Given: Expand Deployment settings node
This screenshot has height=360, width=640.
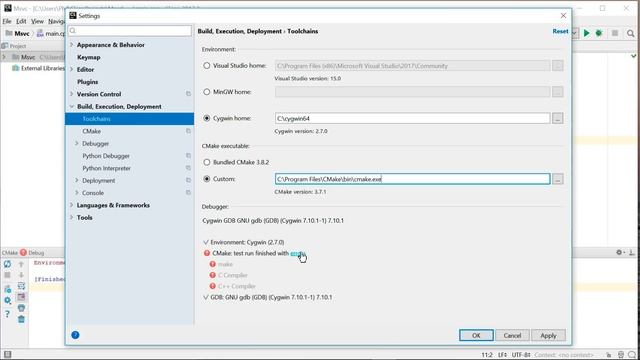Looking at the screenshot, I should (x=77, y=180).
